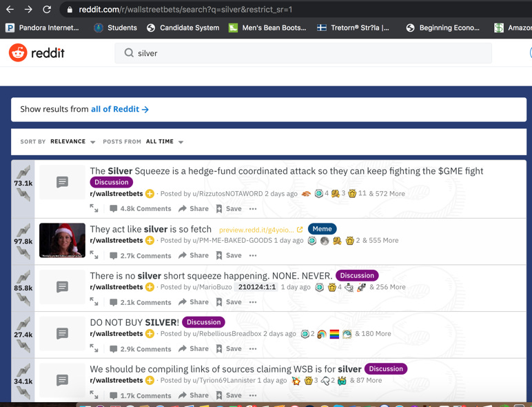Screen dimensions: 532x407
Task: Upvote the DO NOT BUY SILVER post
Action: point(23,324)
